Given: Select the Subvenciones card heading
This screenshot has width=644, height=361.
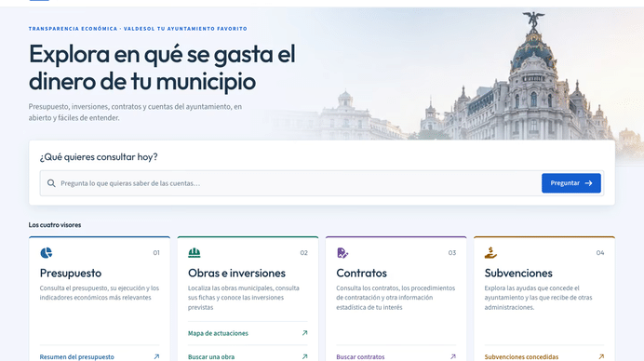Looking at the screenshot, I should pos(518,274).
